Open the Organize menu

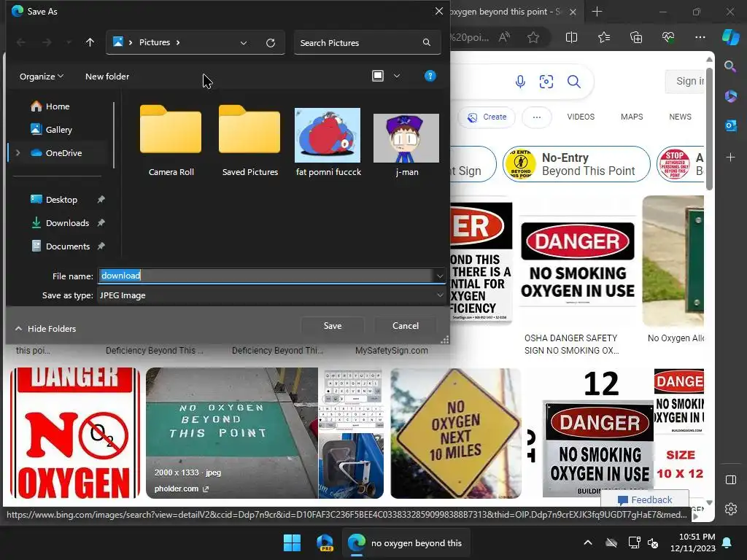pos(42,76)
